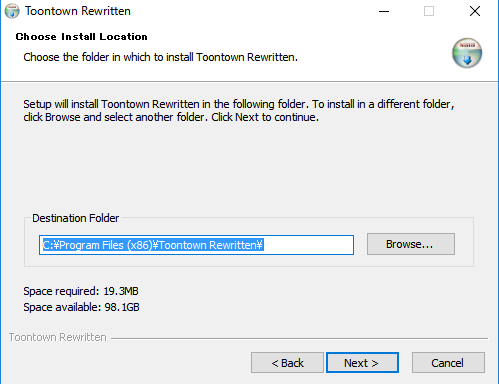The height and width of the screenshot is (384, 499).
Task: Click the grey Toontown Rewritten branding text
Action: coord(58,337)
